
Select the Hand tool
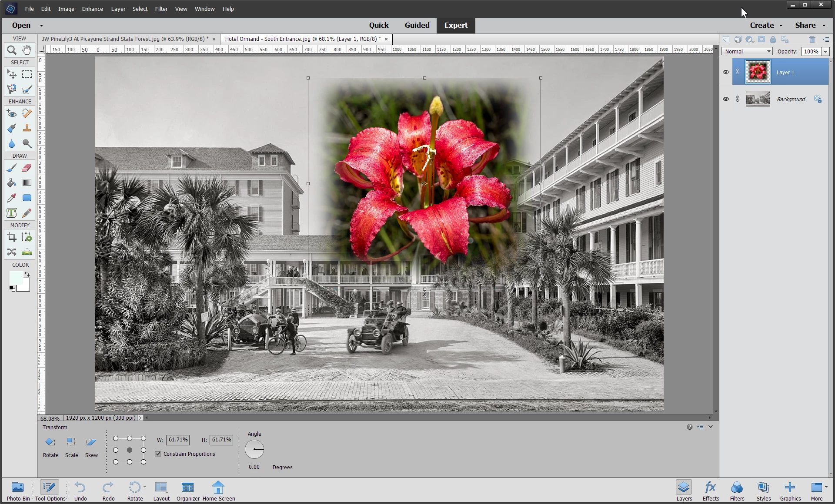click(27, 50)
